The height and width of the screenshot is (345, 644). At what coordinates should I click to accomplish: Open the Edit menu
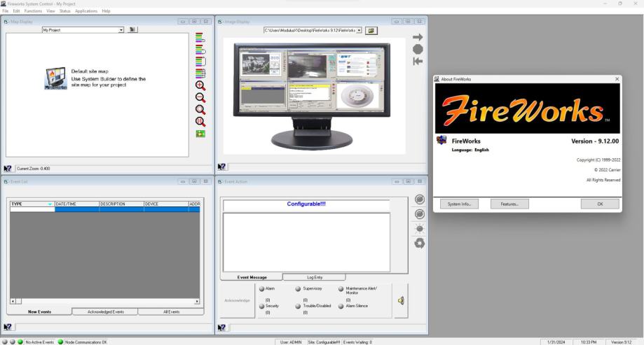tap(16, 11)
